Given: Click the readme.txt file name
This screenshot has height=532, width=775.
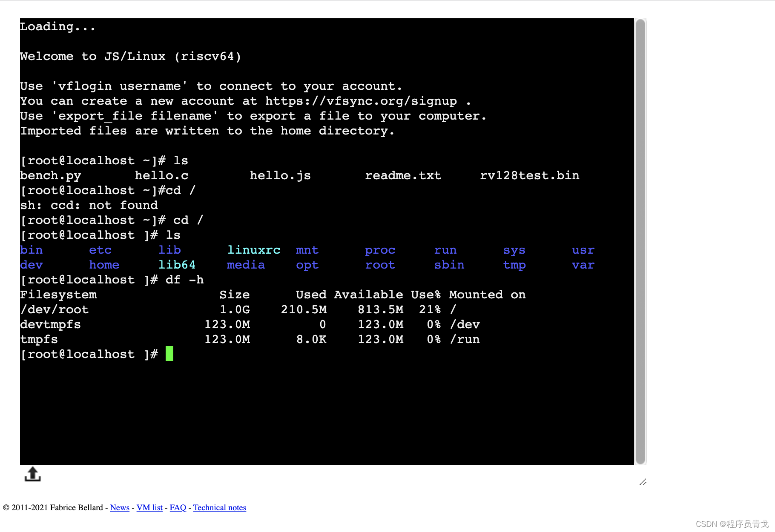Looking at the screenshot, I should 403,176.
